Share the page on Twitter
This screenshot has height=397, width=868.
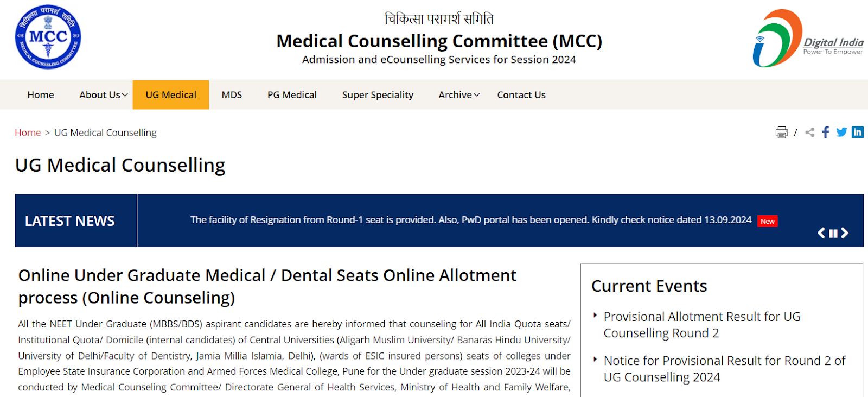pyautogui.click(x=841, y=132)
